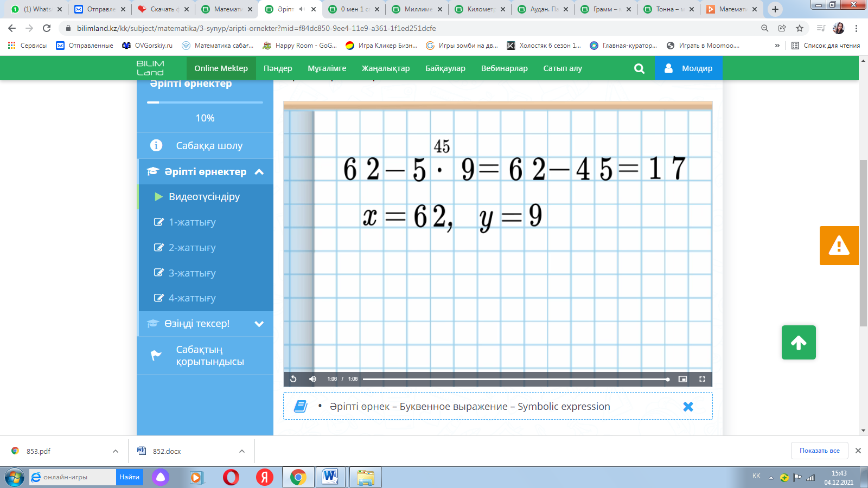Screen dimensions: 868x488
Task: Click the share page icon in address bar
Action: tap(782, 28)
